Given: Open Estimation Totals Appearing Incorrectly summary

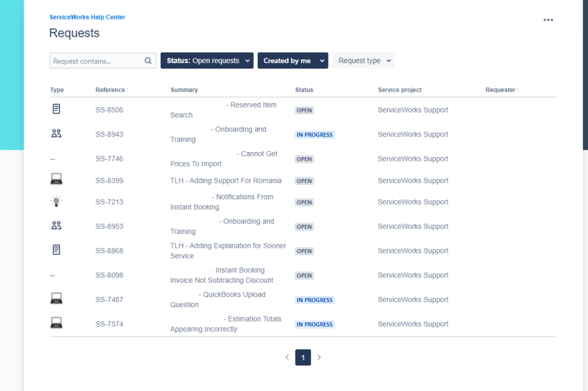Looking at the screenshot, I should pyautogui.click(x=226, y=323).
